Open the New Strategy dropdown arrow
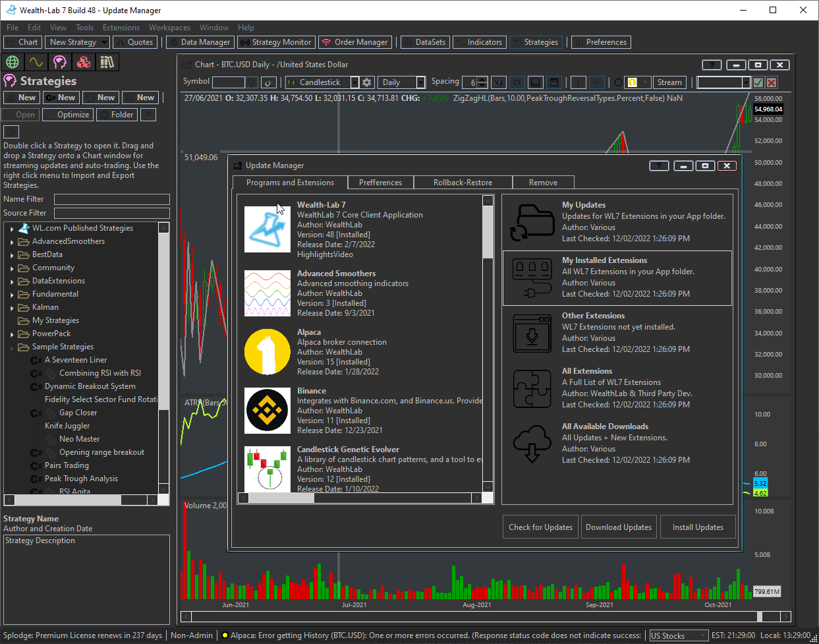 105,42
